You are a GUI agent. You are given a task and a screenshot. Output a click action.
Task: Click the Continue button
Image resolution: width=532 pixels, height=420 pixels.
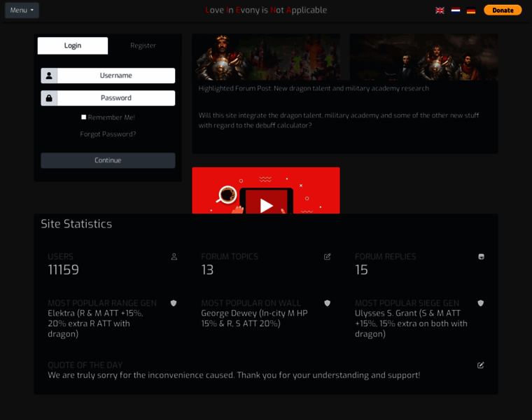(x=108, y=160)
